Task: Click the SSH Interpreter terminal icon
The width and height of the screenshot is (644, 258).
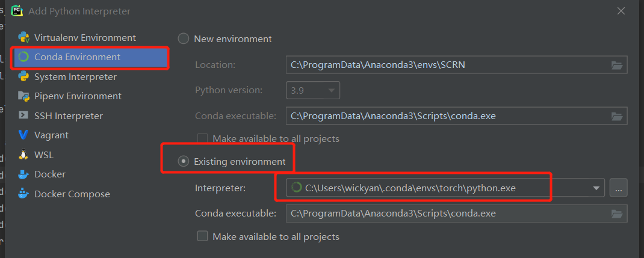Action: pyautogui.click(x=24, y=115)
